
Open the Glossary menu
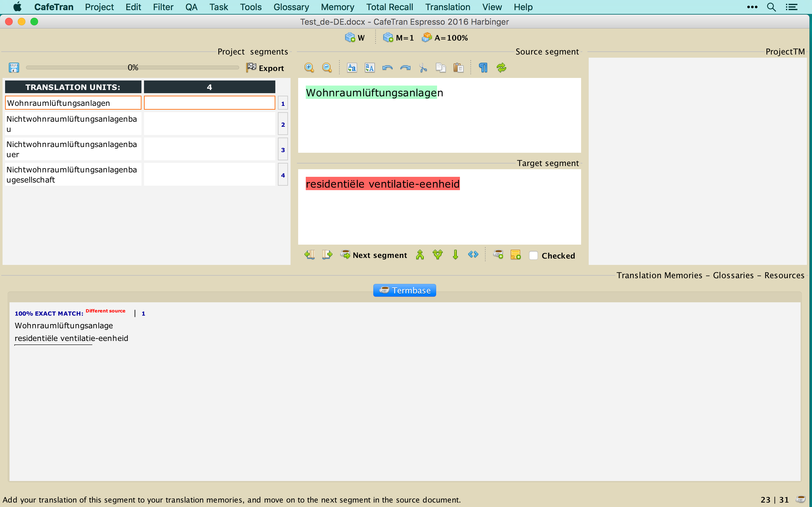tap(291, 7)
